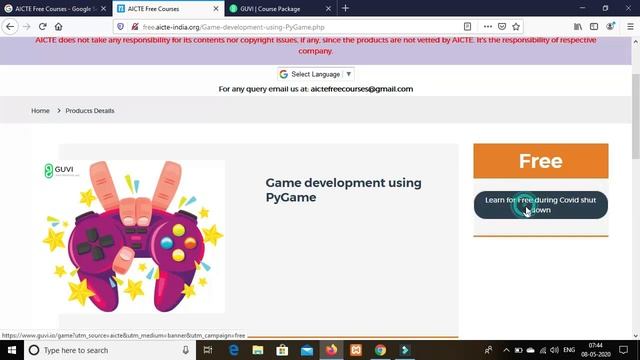Click the game controller course image
Screen dimensions: 640x360
pyautogui.click(x=133, y=237)
